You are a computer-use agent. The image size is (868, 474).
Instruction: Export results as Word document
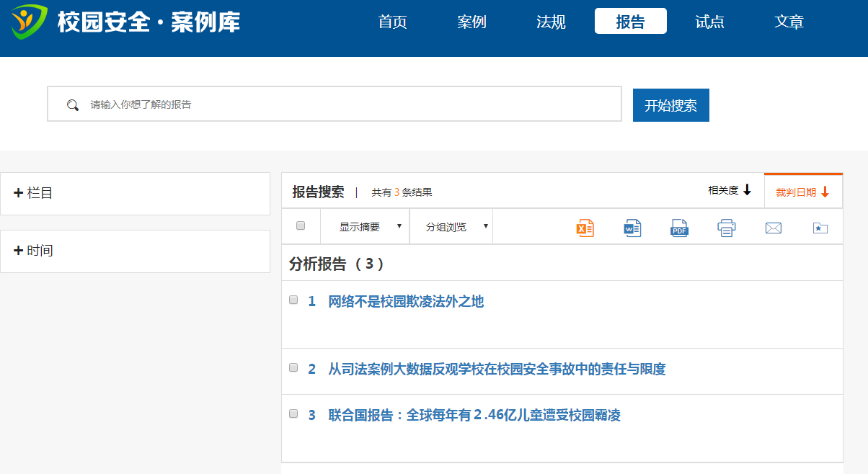632,228
